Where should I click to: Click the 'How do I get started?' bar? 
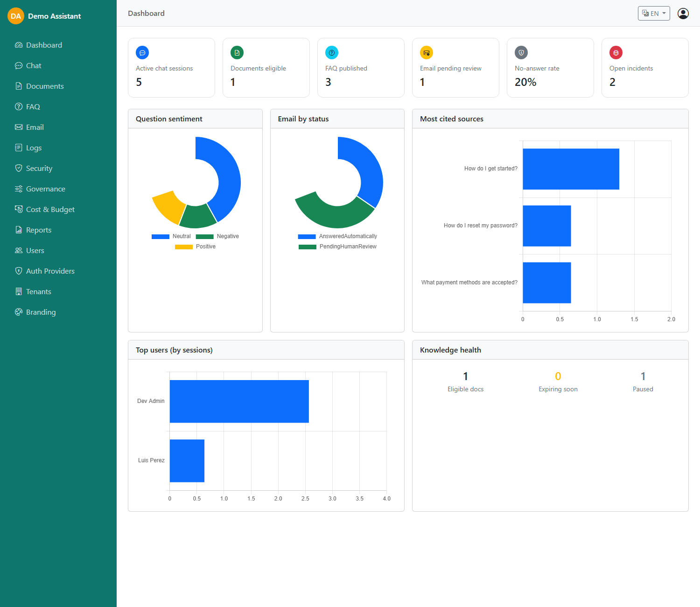pyautogui.click(x=571, y=169)
